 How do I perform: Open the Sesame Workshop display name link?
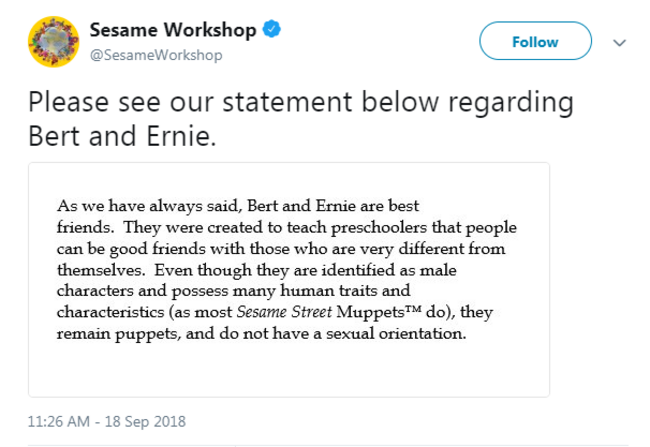tap(173, 30)
